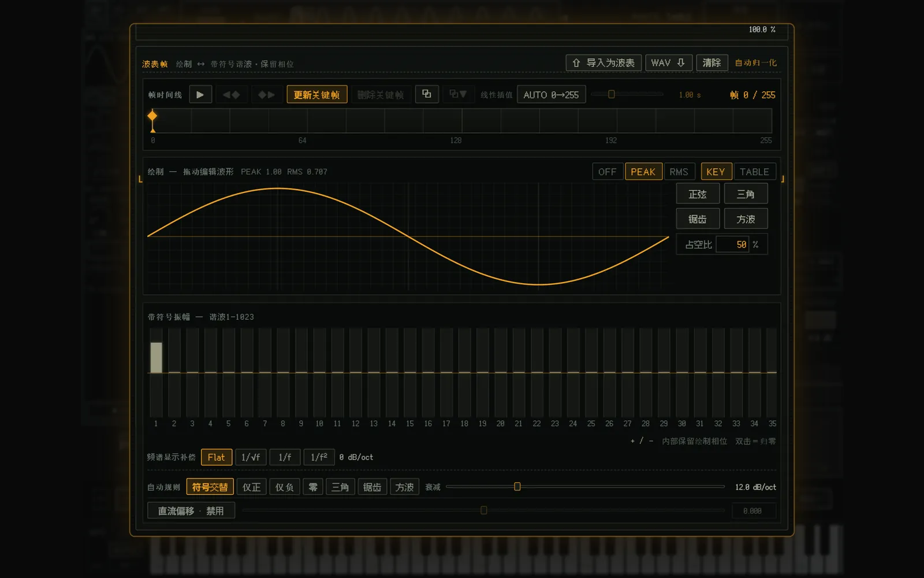The height and width of the screenshot is (578, 924).
Task: Click AUTO 0→255 morph button
Action: point(551,95)
